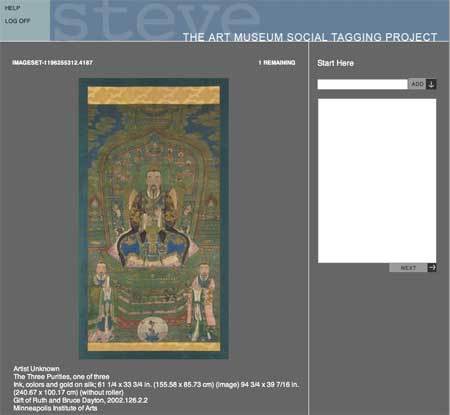Click the NEXT button

pos(408,268)
